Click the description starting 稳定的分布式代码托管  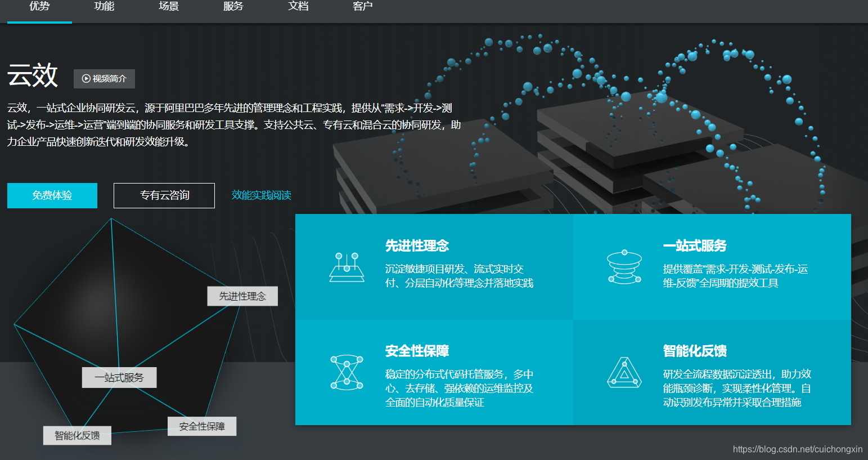459,388
